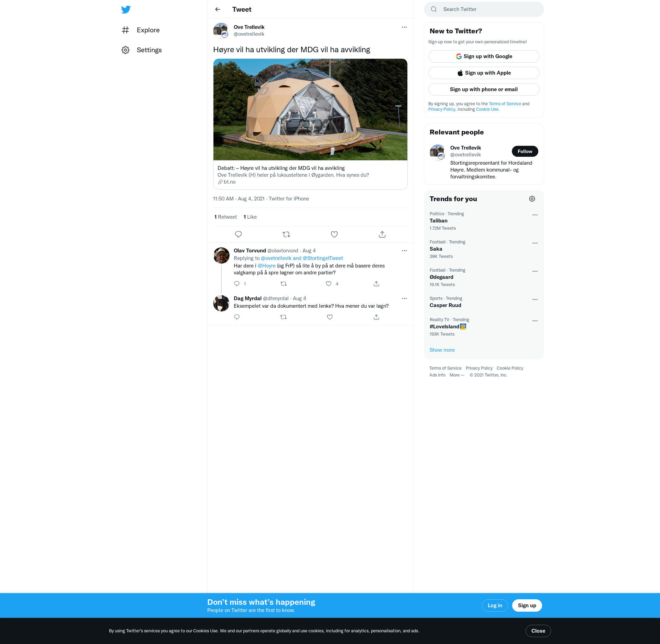This screenshot has height=644, width=660.
Task: Open more options for Taliban trend
Action: [535, 215]
